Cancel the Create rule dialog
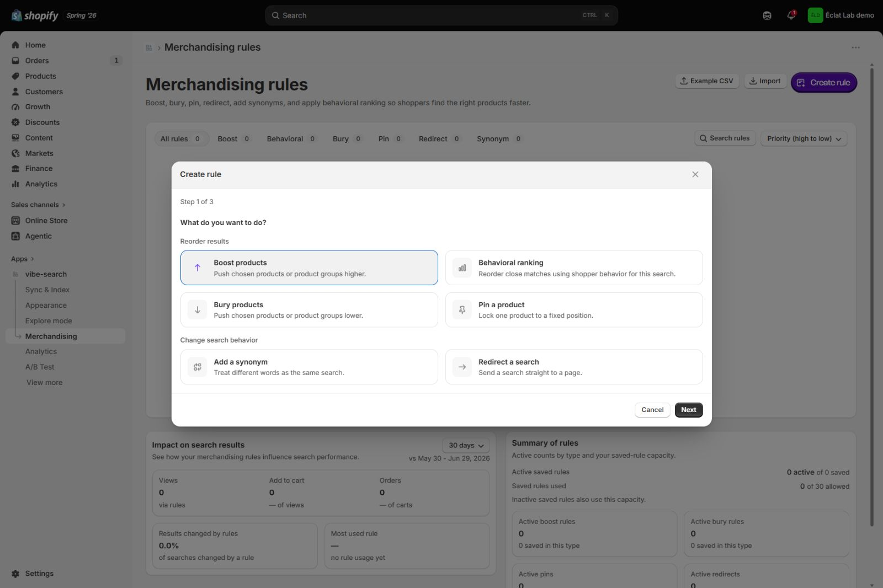This screenshot has width=883, height=588. [652, 410]
